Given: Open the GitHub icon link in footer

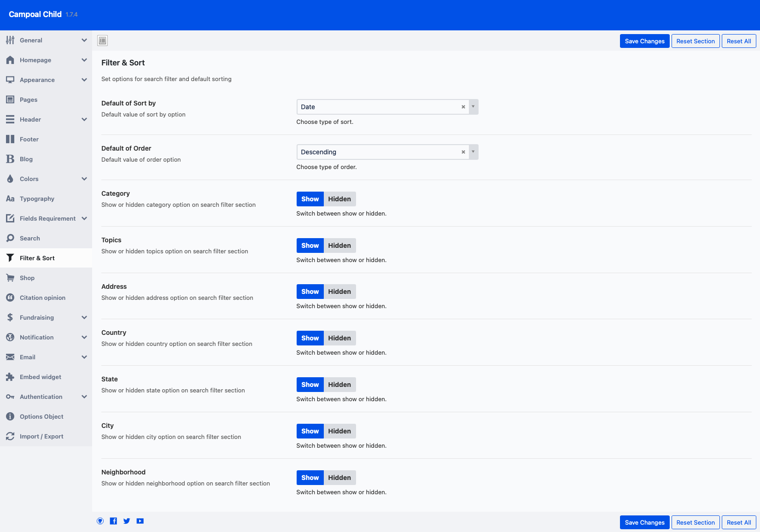Looking at the screenshot, I should [100, 521].
